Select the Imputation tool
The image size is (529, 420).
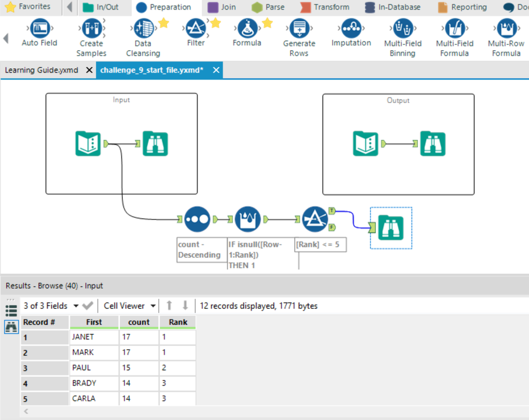click(351, 32)
